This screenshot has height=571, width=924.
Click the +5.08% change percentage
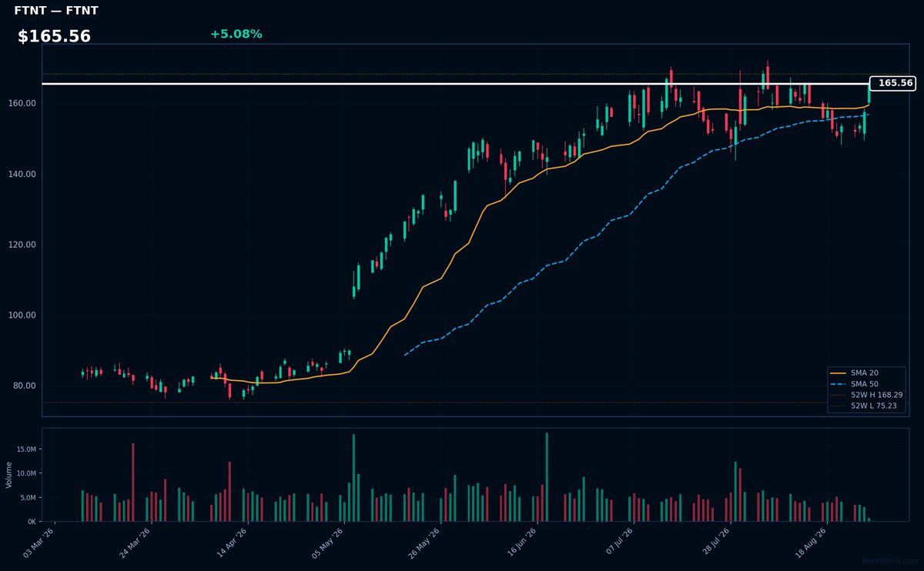click(236, 34)
